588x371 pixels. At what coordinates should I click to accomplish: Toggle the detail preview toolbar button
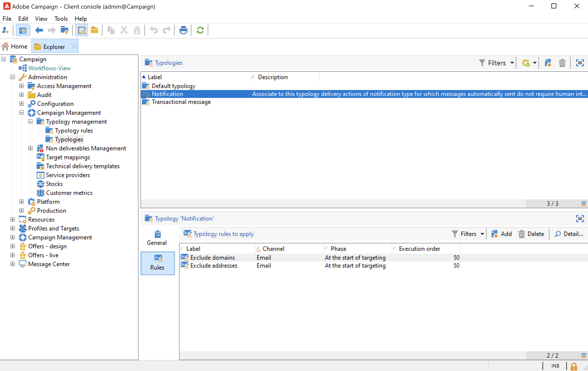(x=81, y=30)
